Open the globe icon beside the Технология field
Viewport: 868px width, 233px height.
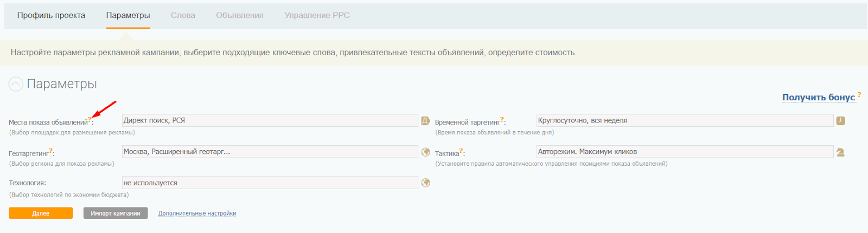pos(426,183)
